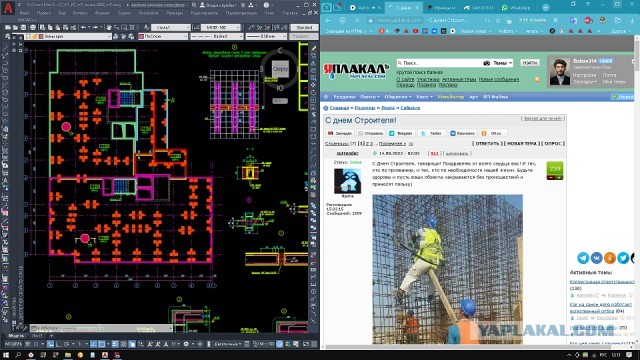Click Twitter round share icon on right sidebar
The height and width of the screenshot is (360, 640).
pyautogui.click(x=623, y=258)
